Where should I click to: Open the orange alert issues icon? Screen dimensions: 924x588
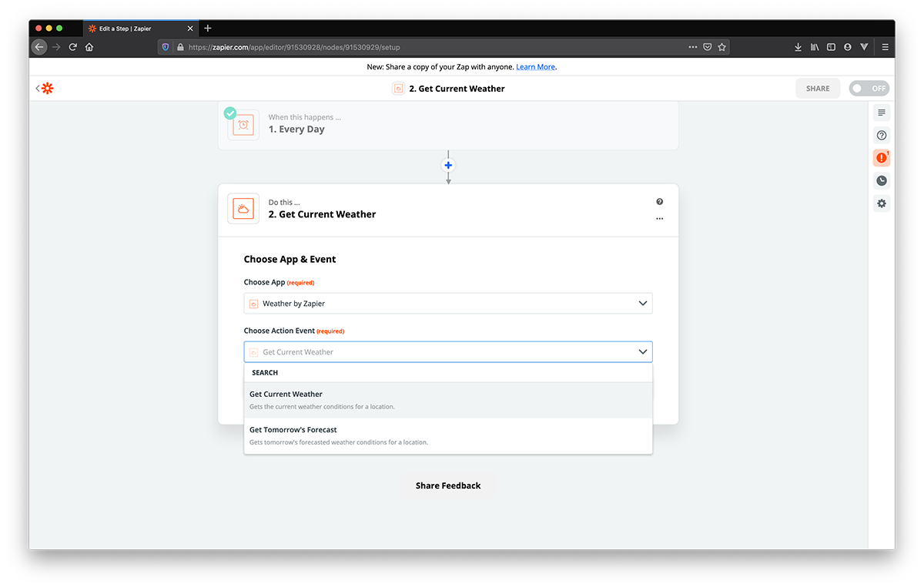[882, 158]
